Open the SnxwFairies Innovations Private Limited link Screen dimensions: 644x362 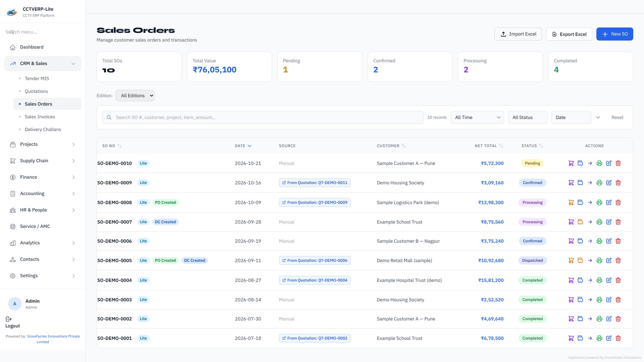pyautogui.click(x=53, y=339)
